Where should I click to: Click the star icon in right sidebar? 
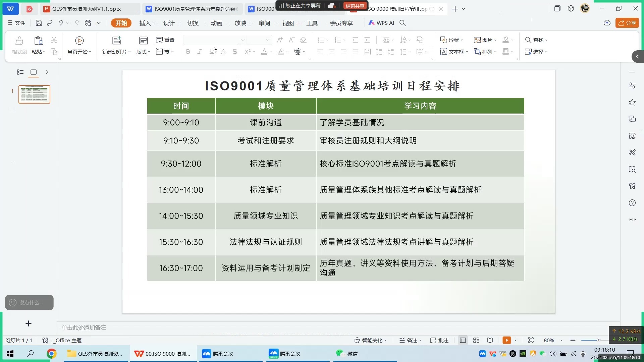pyautogui.click(x=632, y=102)
